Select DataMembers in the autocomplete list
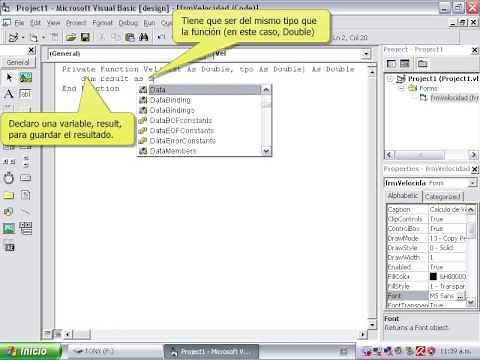 tap(199, 151)
